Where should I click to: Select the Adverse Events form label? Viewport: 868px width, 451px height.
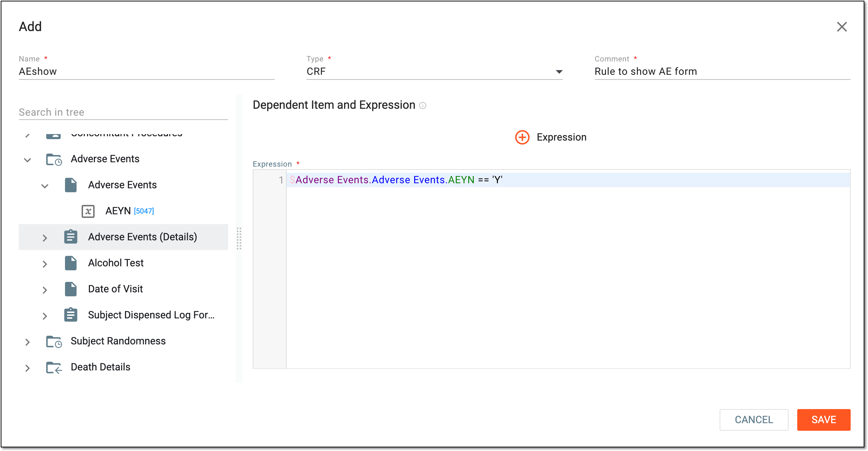[x=122, y=185]
